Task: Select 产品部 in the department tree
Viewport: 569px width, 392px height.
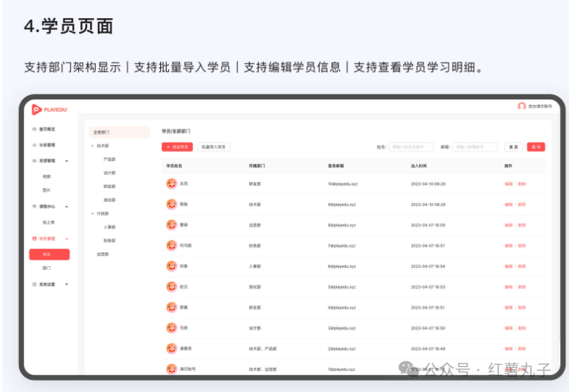Action: tap(110, 159)
